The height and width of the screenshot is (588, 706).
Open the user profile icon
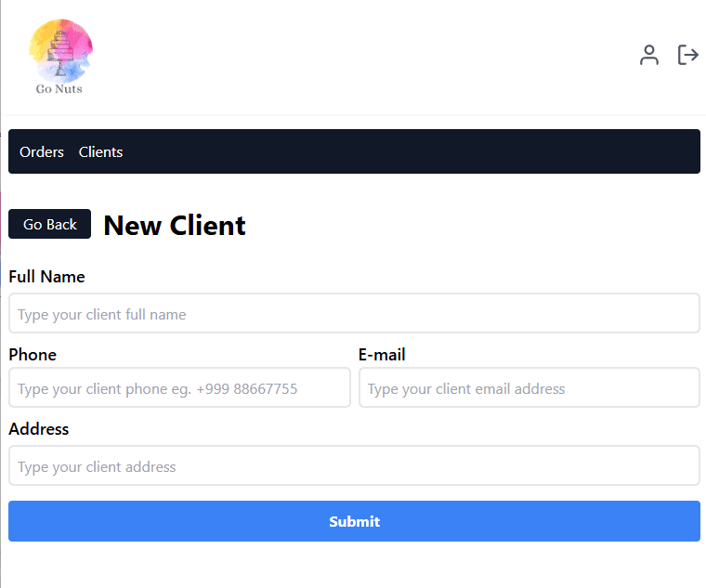pyautogui.click(x=648, y=55)
